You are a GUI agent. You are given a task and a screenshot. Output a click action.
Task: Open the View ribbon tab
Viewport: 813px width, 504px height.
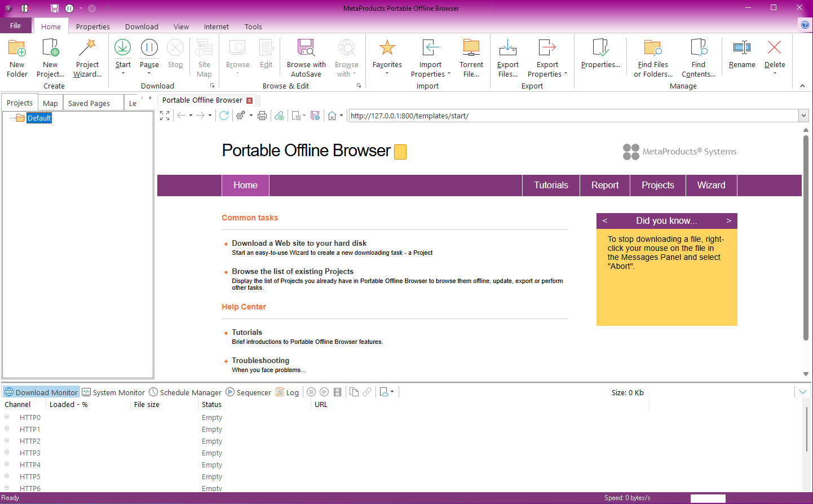pos(181,26)
